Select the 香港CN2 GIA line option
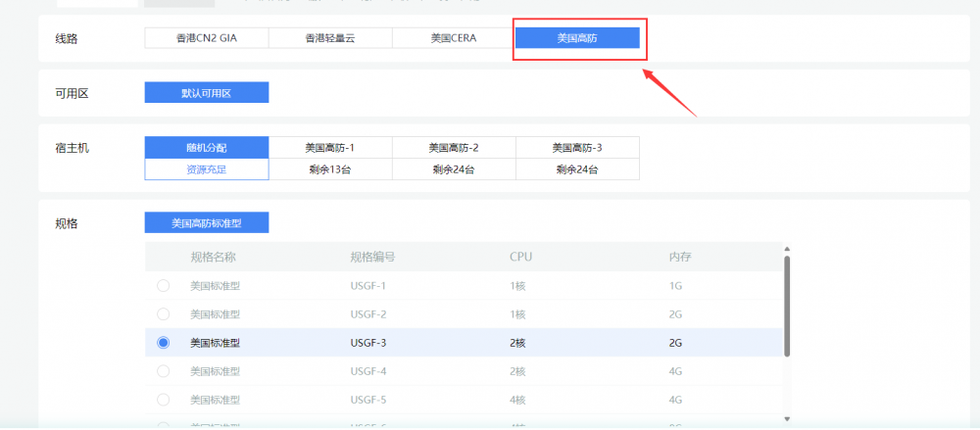The width and height of the screenshot is (980, 430). point(207,38)
